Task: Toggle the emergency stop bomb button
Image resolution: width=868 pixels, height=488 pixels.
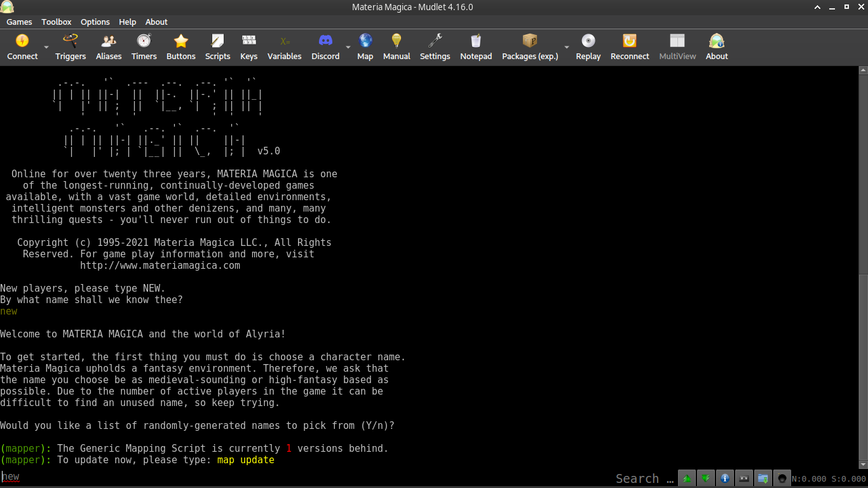Action: click(x=782, y=478)
